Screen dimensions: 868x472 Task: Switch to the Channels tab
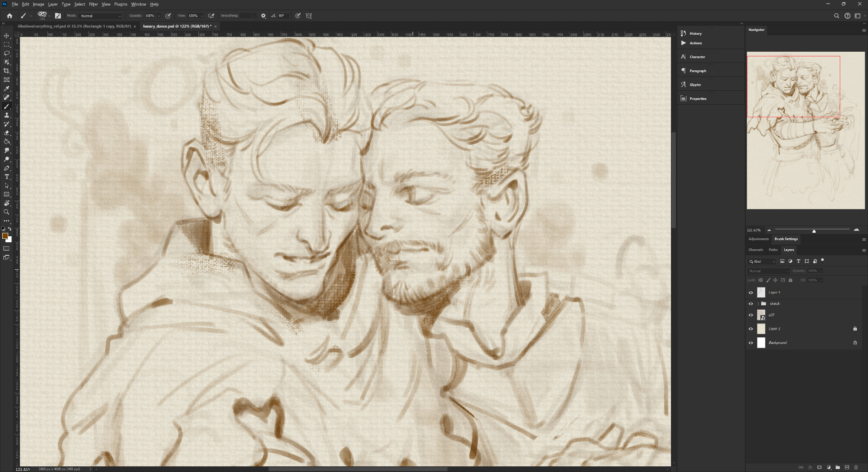pos(756,250)
